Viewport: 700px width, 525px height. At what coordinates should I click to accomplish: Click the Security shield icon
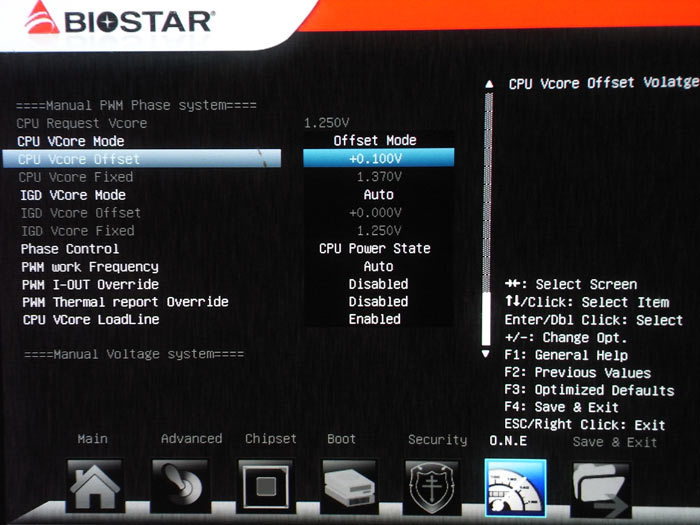pos(434,487)
